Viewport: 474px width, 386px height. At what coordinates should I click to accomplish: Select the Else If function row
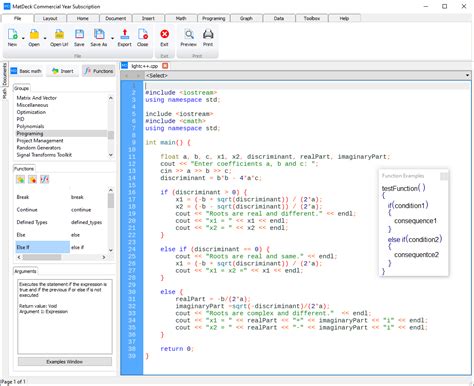pos(62,247)
